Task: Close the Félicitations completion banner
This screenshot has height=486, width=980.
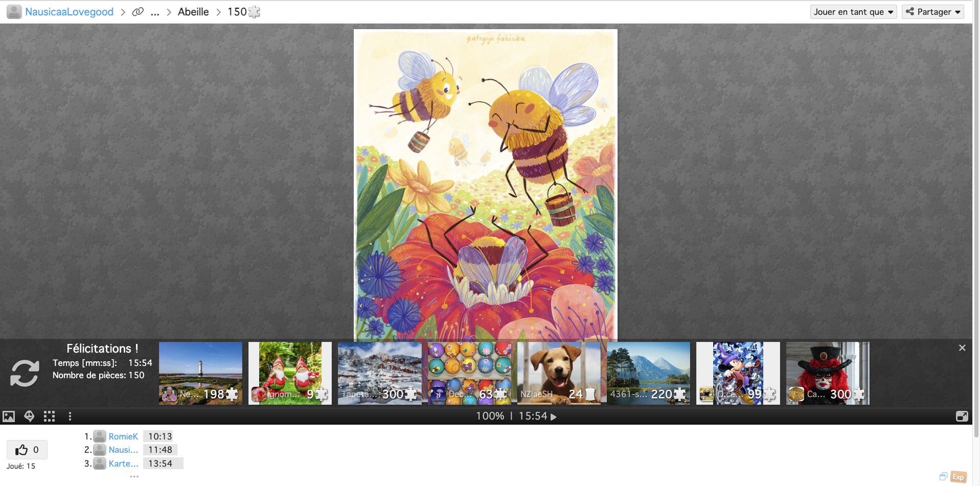Action: [x=962, y=348]
